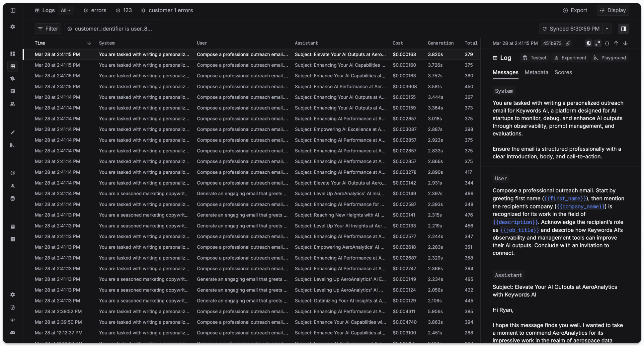The height and width of the screenshot is (346, 644).
Task: Copy the log share link icon
Action: pyautogui.click(x=568, y=43)
